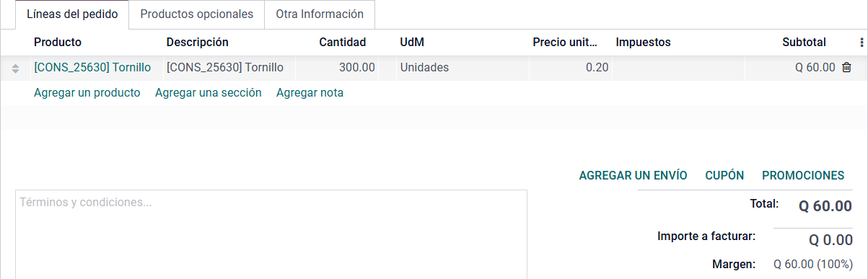Switch to Productos opcionales tab
Viewport: 868px width, 279px height.
(197, 14)
